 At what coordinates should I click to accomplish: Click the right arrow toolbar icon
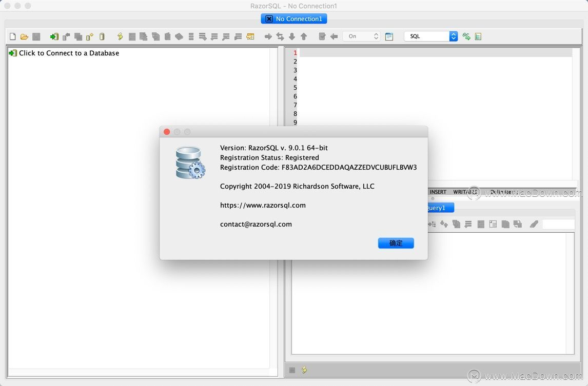[x=268, y=36]
